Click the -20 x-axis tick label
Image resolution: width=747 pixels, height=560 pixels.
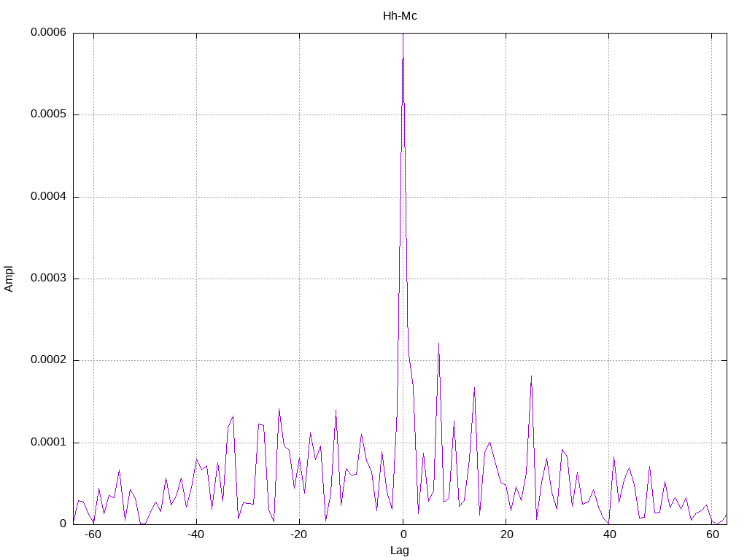pyautogui.click(x=298, y=534)
